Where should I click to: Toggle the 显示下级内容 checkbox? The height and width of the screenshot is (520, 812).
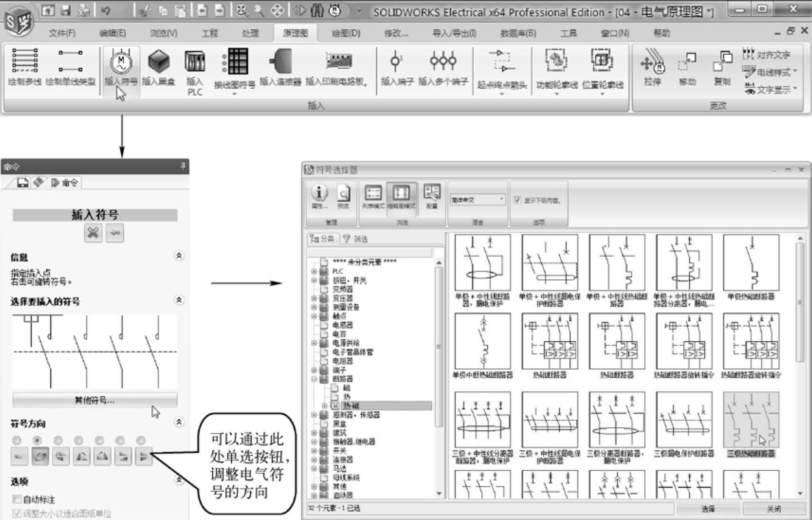[x=518, y=200]
